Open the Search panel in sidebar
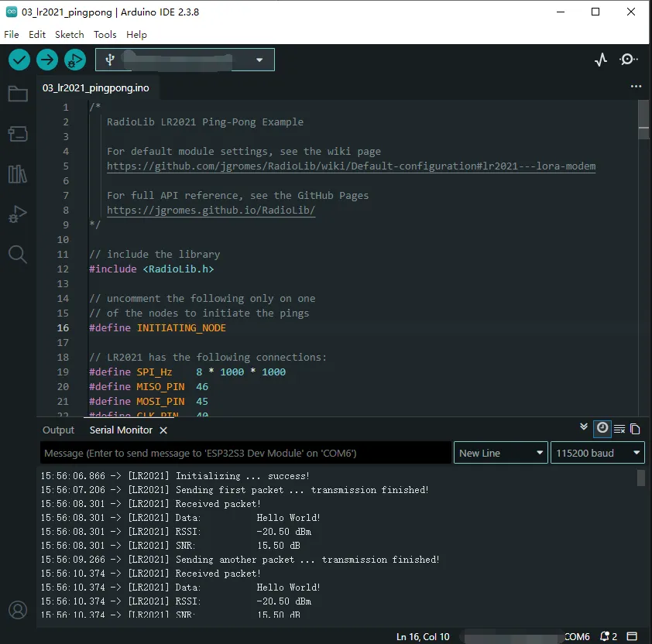This screenshot has height=644, width=652. tap(17, 254)
